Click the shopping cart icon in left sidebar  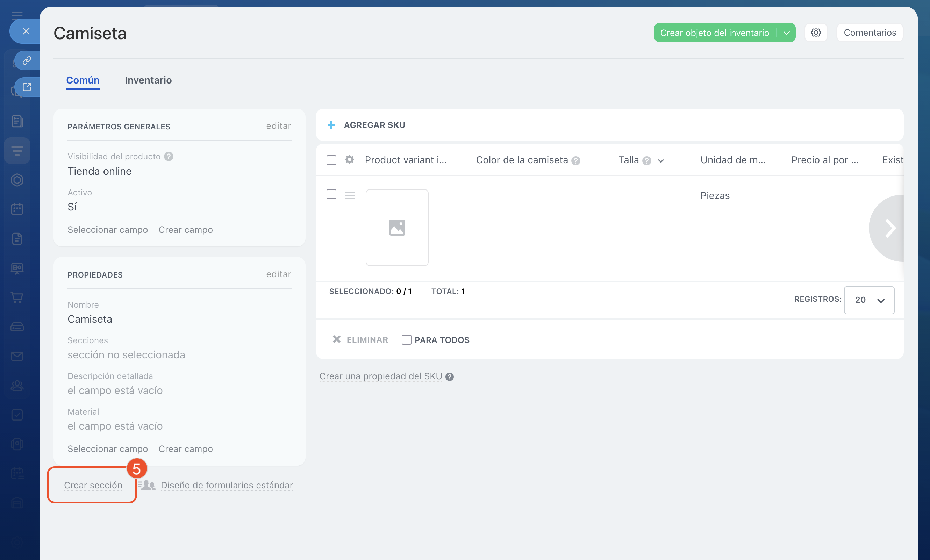17,297
